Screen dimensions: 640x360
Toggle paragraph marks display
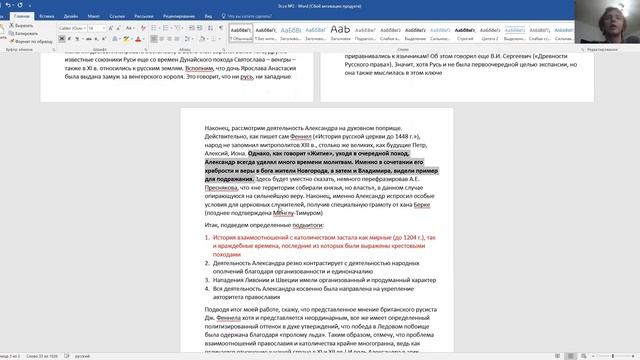221,28
